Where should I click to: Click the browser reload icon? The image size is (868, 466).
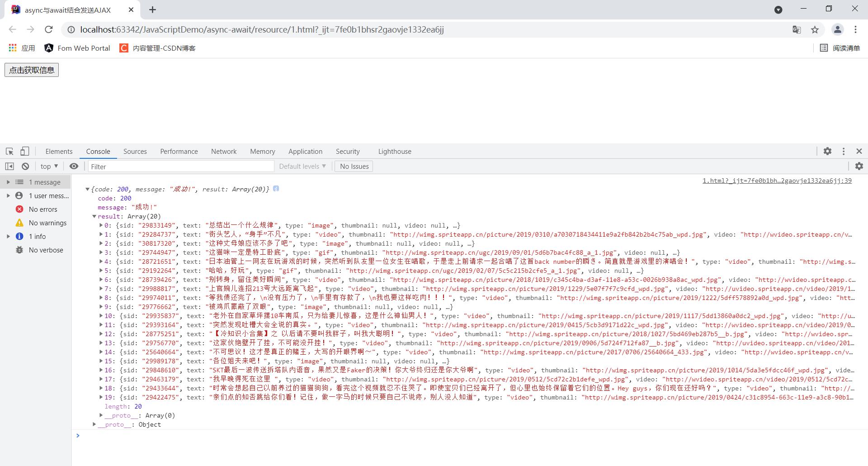[x=49, y=29]
